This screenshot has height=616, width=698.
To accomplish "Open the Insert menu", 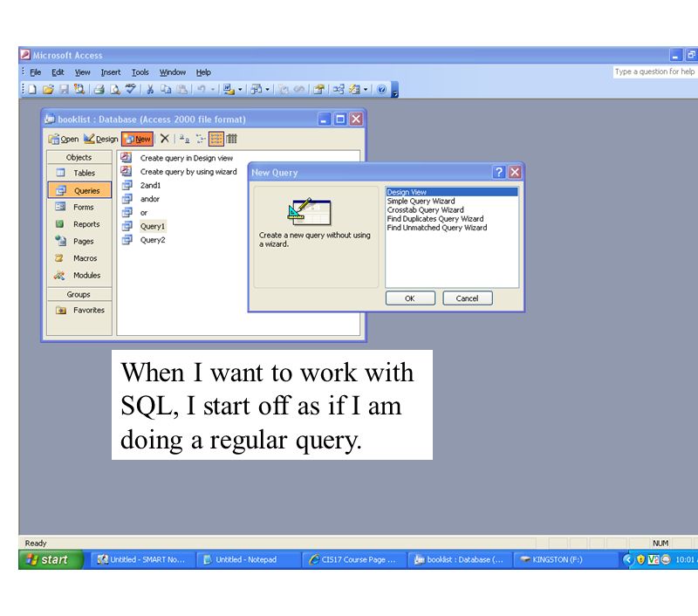I will coord(111,72).
